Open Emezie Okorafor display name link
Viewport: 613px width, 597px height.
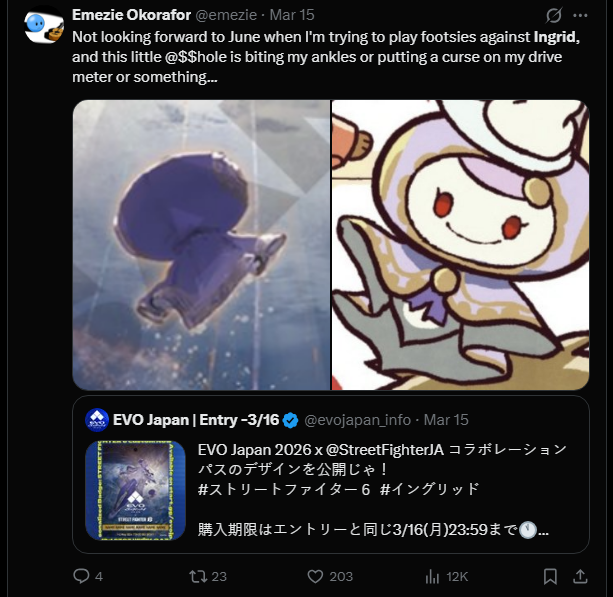coord(131,15)
